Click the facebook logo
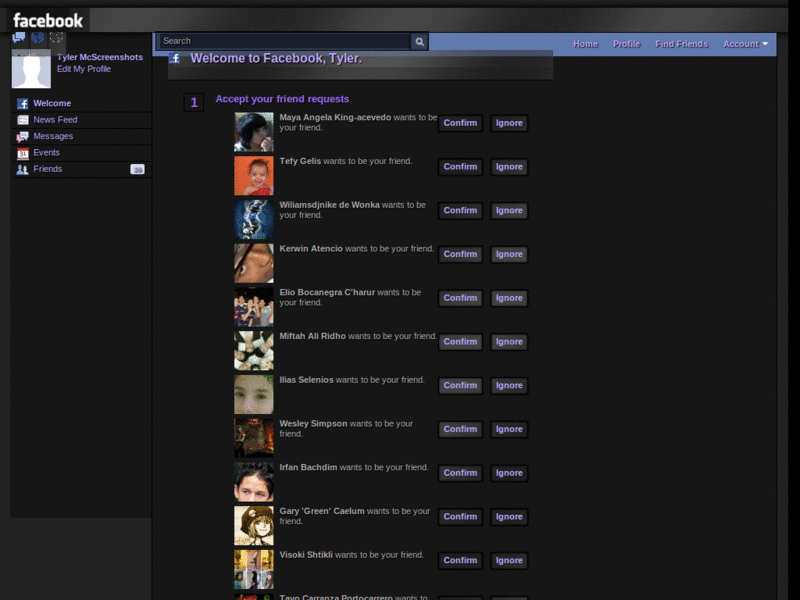This screenshot has width=800, height=600. pos(48,20)
